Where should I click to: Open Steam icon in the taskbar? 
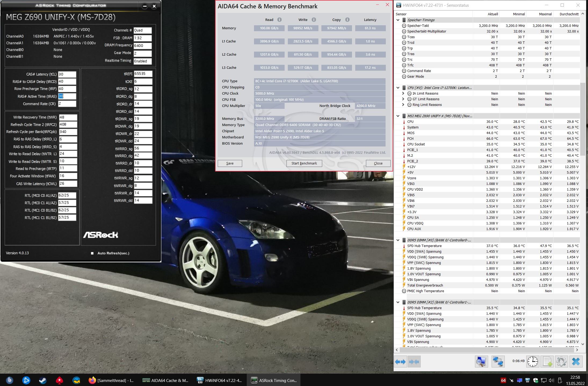click(43, 380)
